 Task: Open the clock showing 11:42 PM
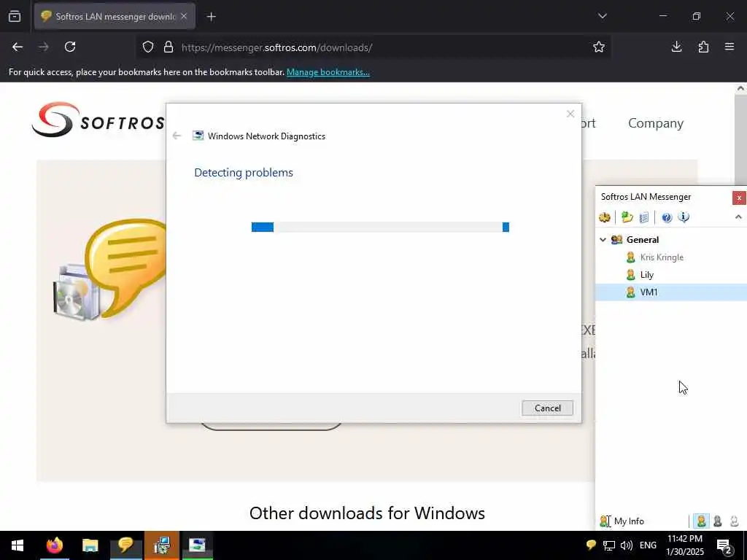tap(684, 545)
